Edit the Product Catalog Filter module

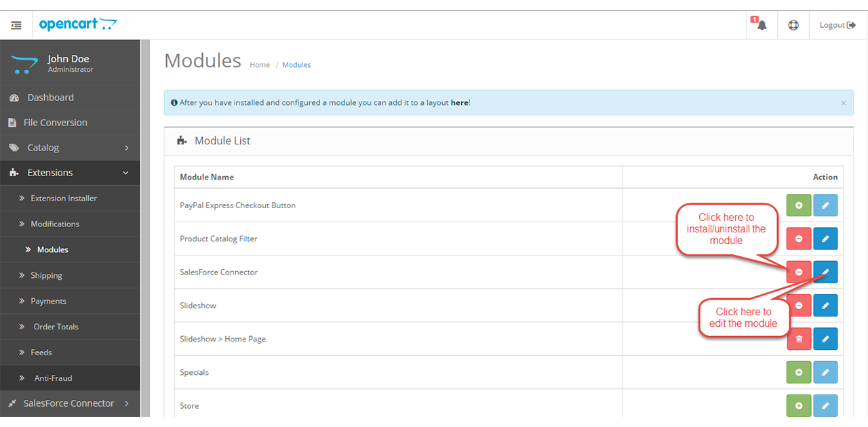coord(825,239)
